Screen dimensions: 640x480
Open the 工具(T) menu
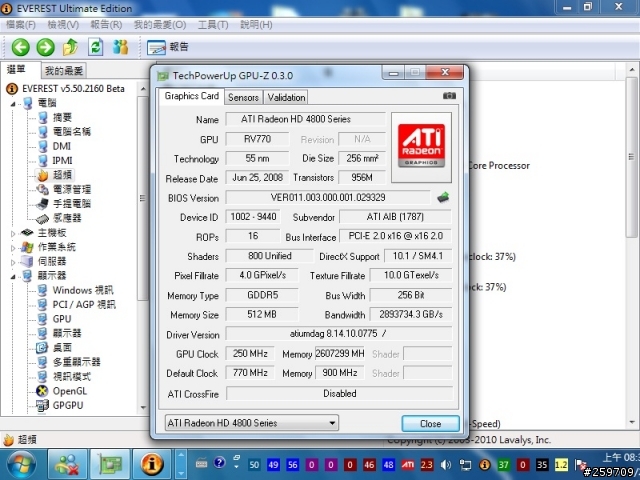pyautogui.click(x=213, y=24)
